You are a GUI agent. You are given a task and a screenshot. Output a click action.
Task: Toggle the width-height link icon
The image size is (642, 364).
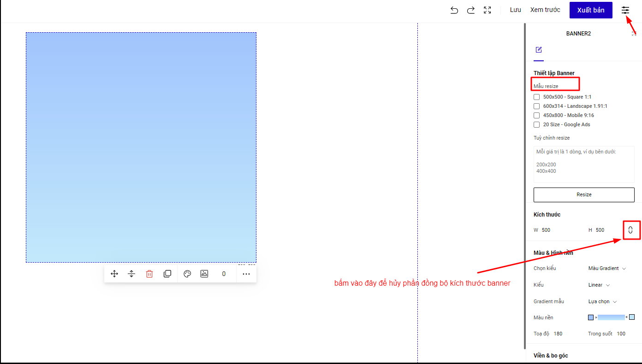pyautogui.click(x=630, y=230)
